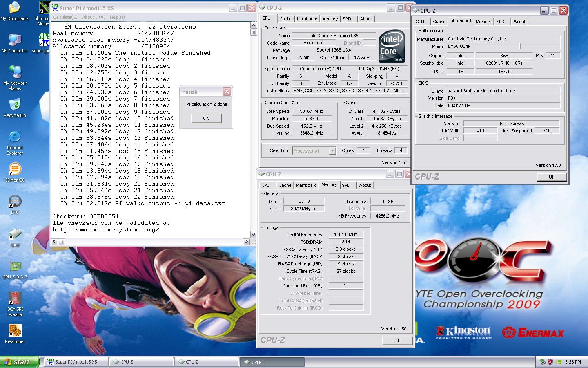Open Memory tab in CPU window
Screen dimensions: 588x368
(330, 19)
